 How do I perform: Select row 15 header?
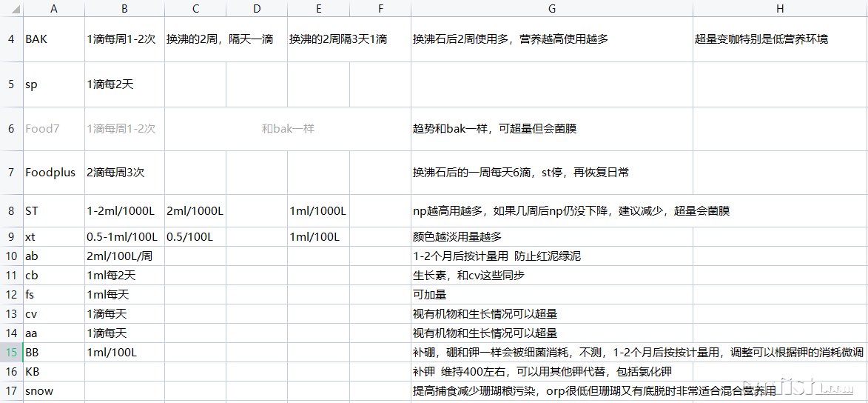tap(11, 352)
